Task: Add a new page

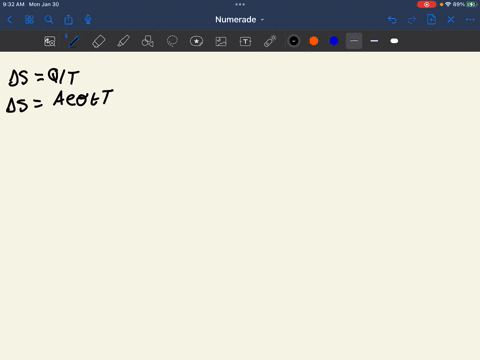Action: (431, 20)
